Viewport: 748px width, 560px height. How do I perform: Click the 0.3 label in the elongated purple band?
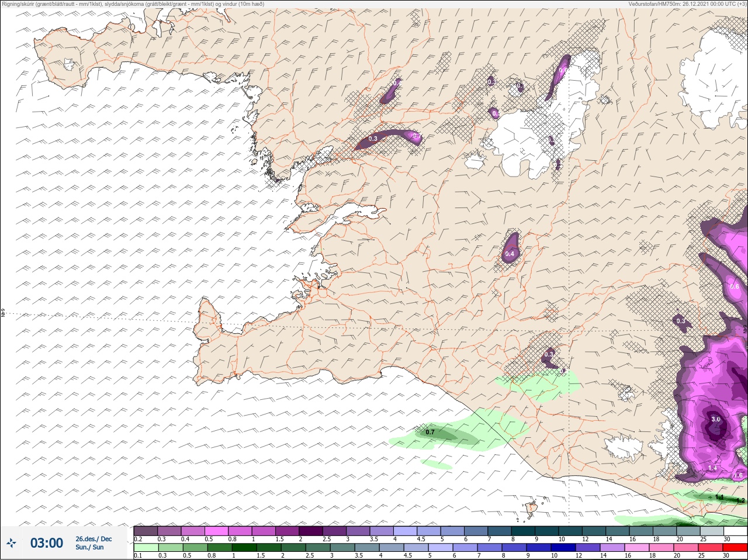(x=374, y=139)
